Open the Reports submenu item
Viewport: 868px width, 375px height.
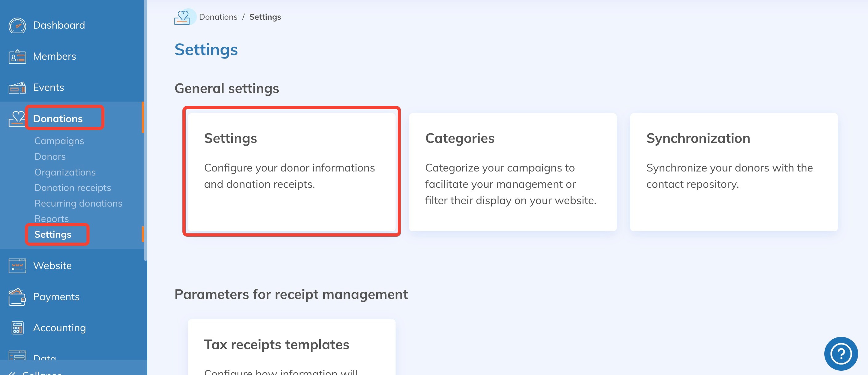[x=51, y=219]
